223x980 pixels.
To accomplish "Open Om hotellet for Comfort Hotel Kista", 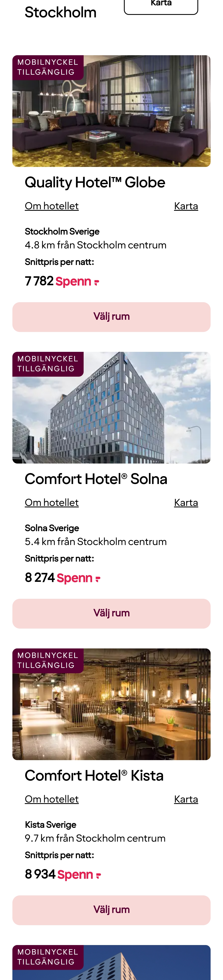I will [x=52, y=799].
